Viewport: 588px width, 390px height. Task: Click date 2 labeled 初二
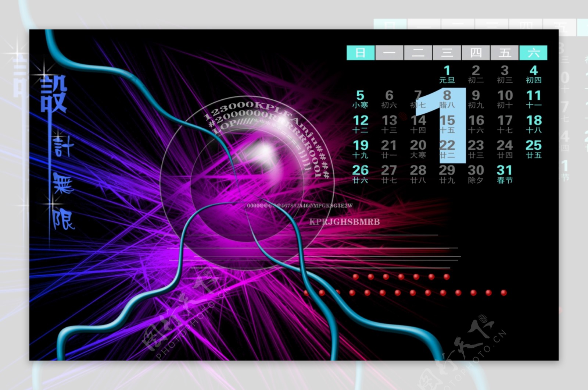pos(476,74)
